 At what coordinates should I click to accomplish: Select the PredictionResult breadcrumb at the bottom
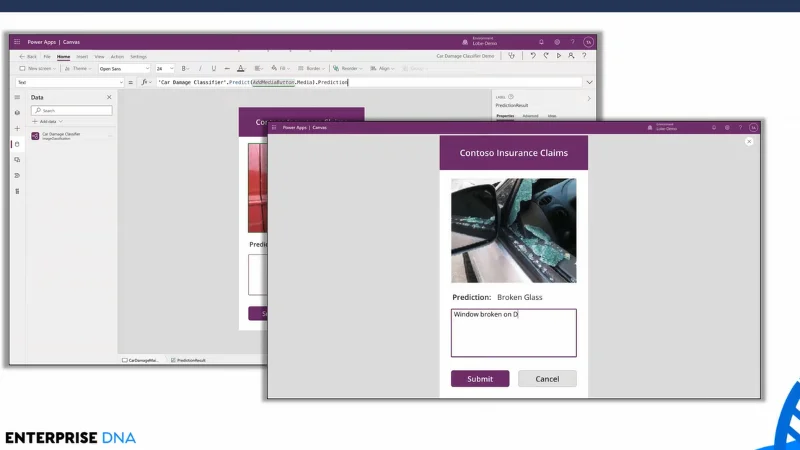(188, 360)
